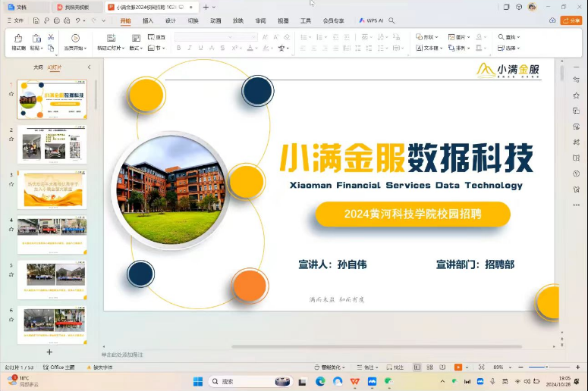588x391 pixels.
Task: Collapse the slide thumbnail panel chevron
Action: click(x=89, y=67)
